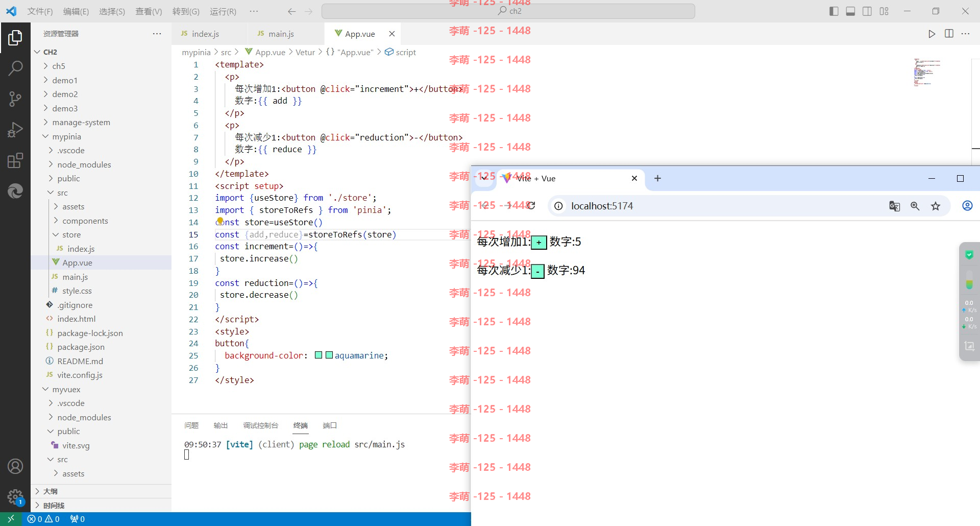Screen dimensions: 980x526
Task: Open the Manage gear icon
Action: pos(15,496)
